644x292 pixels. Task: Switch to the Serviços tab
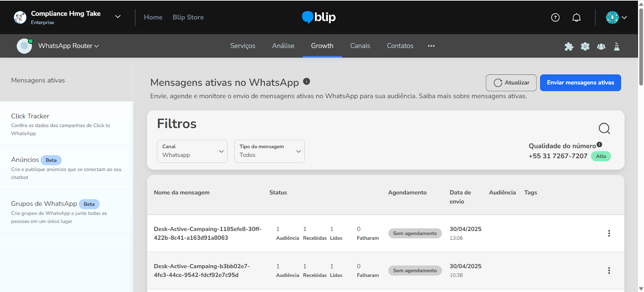(x=243, y=46)
